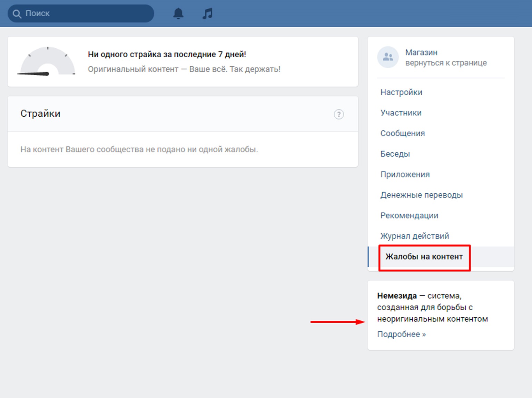Click the Магазин community avatar icon

coord(388,57)
